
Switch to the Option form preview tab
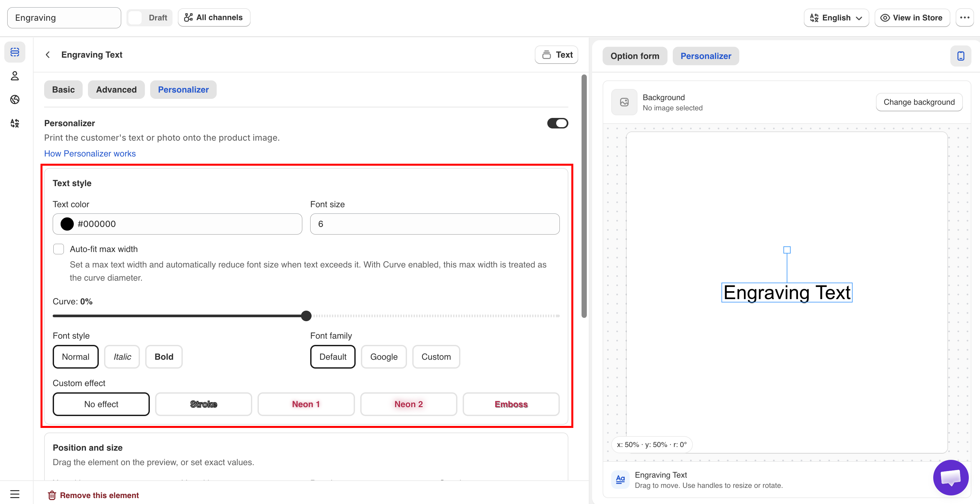coord(635,56)
